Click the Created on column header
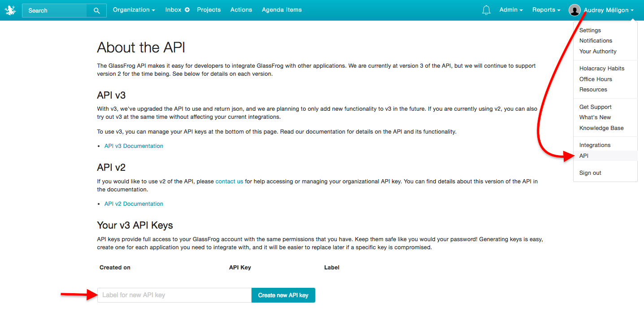644x325 pixels. [x=115, y=268]
